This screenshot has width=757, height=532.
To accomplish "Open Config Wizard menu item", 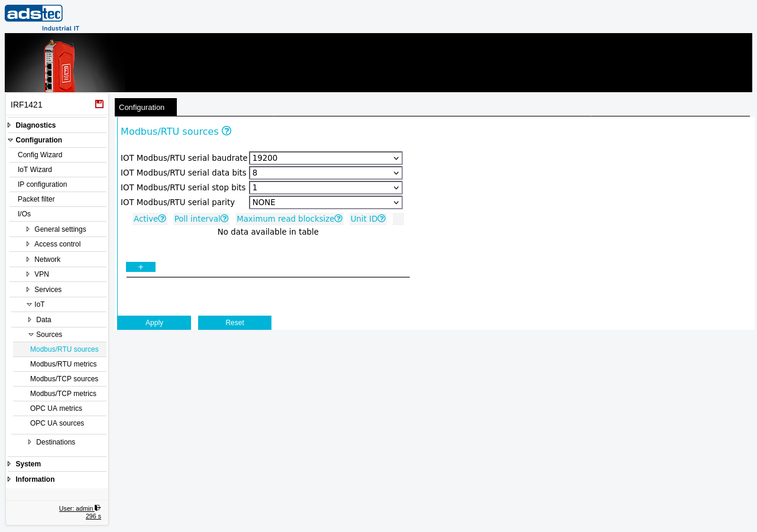I will coord(40,155).
